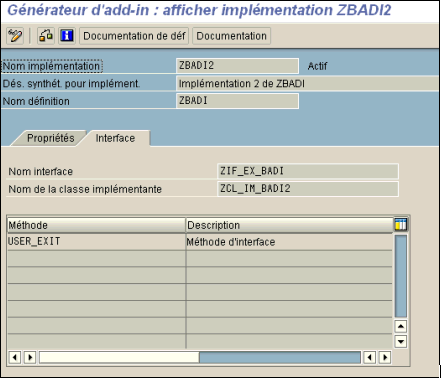Click the Nom interface label
Screen dimensions: 441x378
coord(41,171)
